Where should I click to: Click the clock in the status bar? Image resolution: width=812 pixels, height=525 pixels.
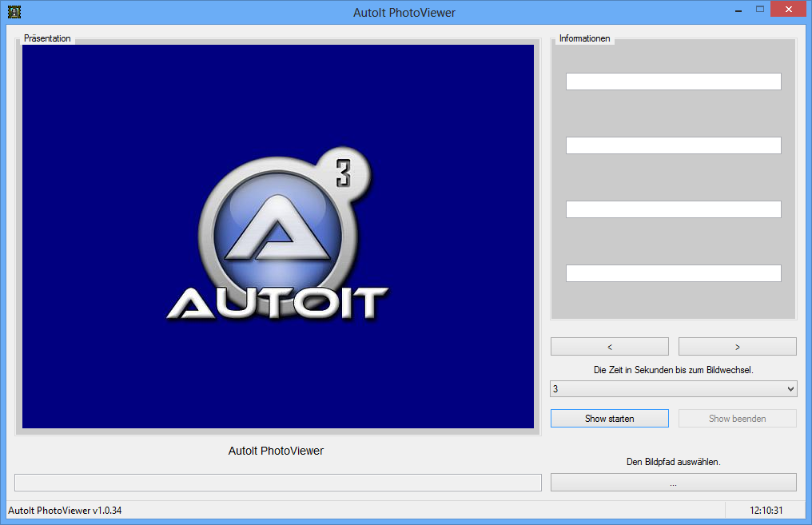tap(766, 511)
